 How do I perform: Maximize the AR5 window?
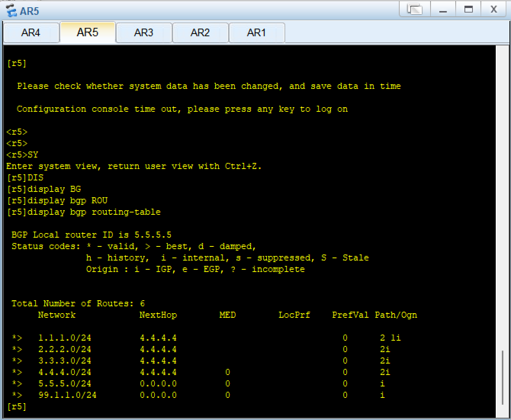(x=468, y=9)
